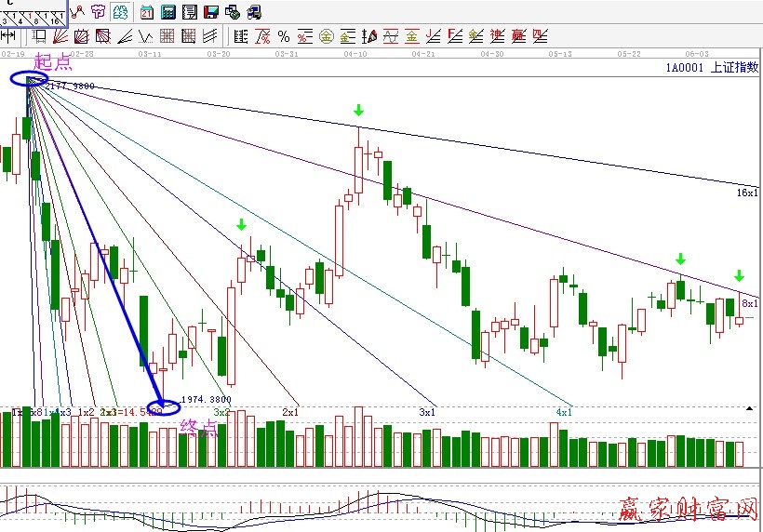Select the three parallel lines tool
Screen dimensions: 763x532
[210, 36]
